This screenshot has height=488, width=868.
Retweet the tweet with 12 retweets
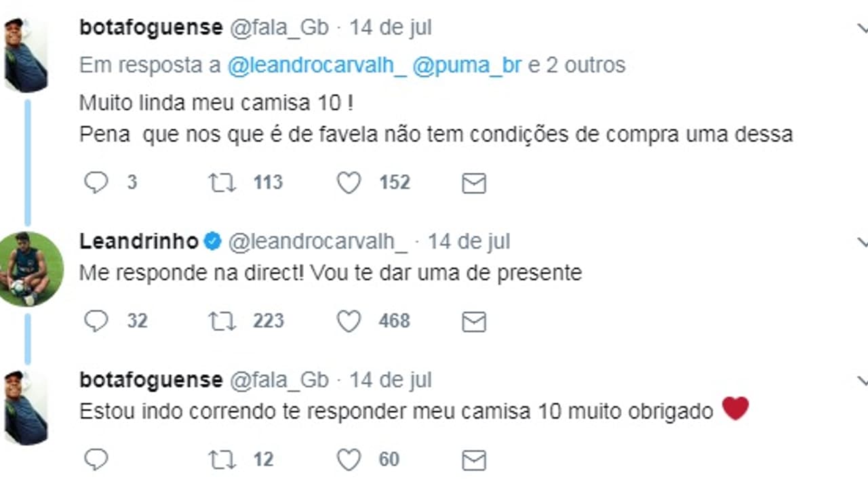tap(222, 460)
